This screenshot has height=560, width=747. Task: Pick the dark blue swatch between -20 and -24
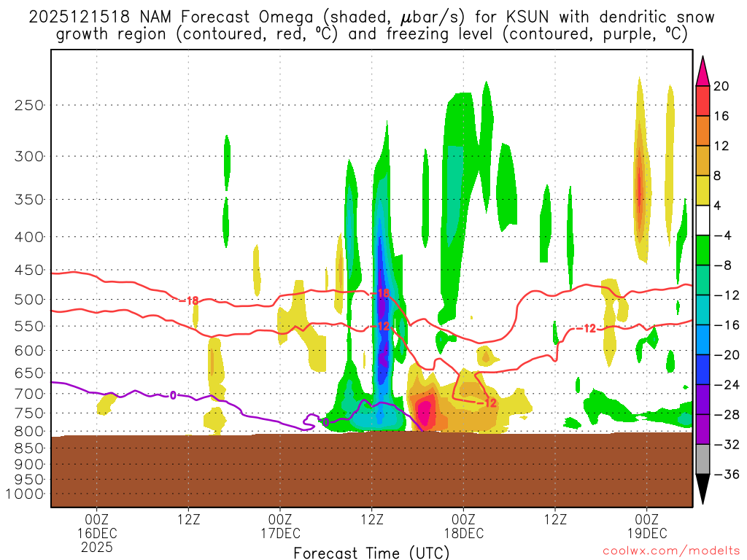(x=703, y=370)
